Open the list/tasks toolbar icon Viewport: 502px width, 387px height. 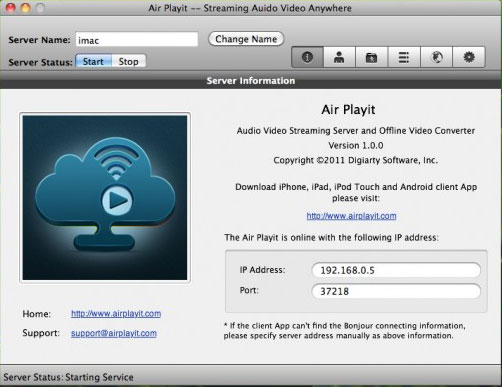(404, 57)
